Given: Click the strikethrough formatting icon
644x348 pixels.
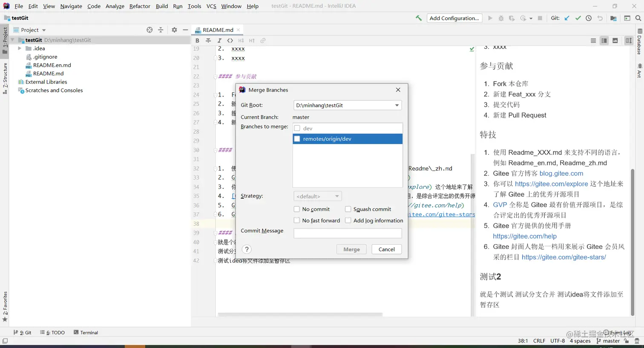Looking at the screenshot, I should point(208,40).
